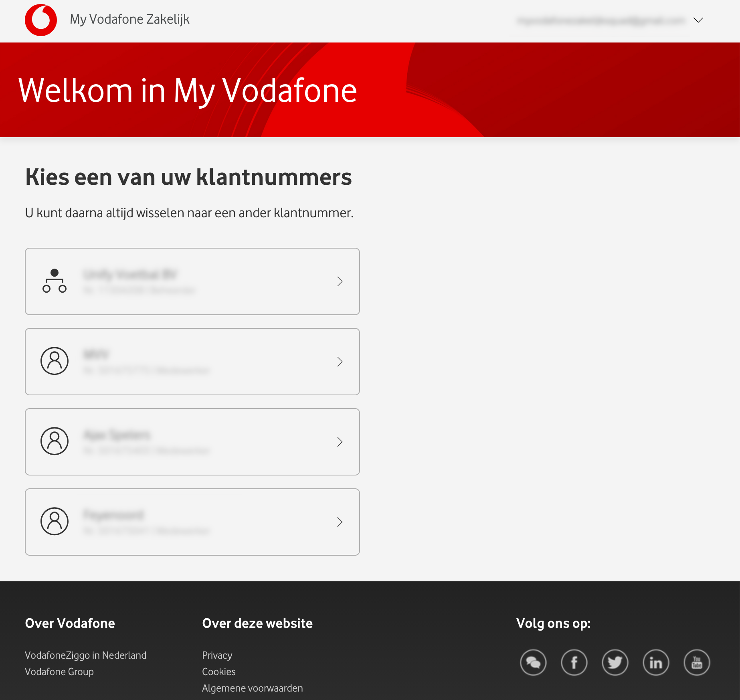Open second customer card via its chevron
The height and width of the screenshot is (700, 740).
[340, 362]
